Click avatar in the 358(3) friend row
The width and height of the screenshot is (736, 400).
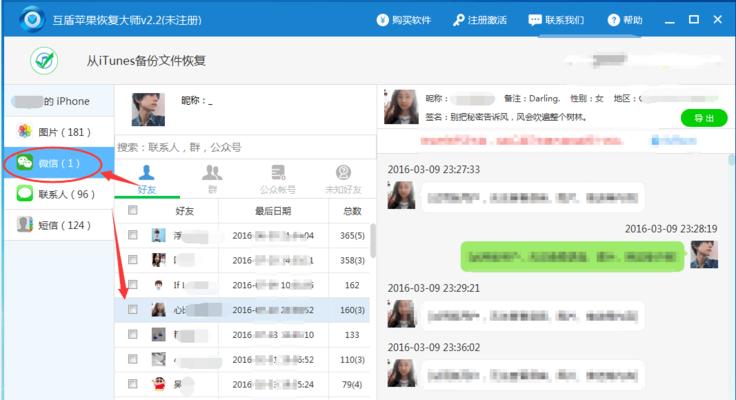coord(159,260)
